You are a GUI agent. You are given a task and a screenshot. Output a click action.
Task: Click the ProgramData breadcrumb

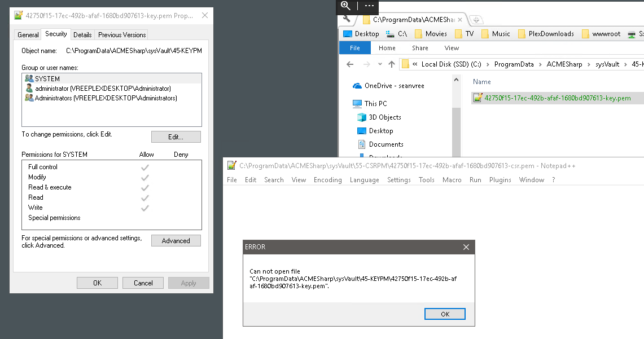point(514,64)
